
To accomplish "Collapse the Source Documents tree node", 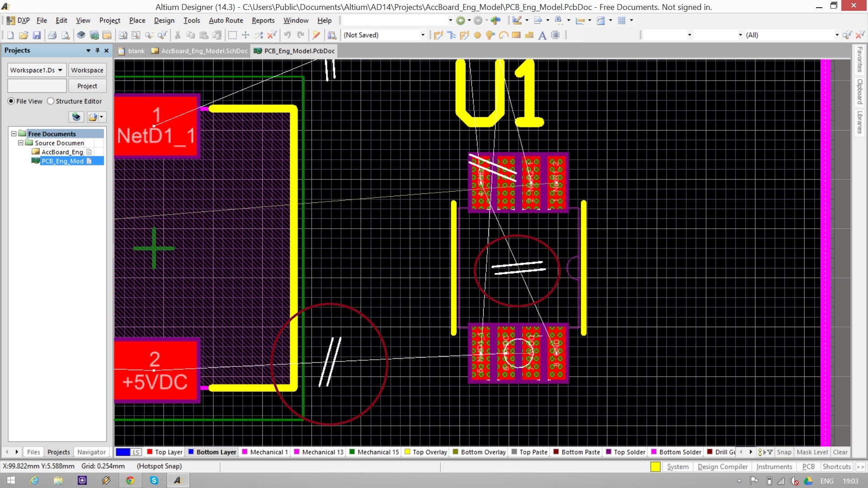I will pyautogui.click(x=20, y=143).
